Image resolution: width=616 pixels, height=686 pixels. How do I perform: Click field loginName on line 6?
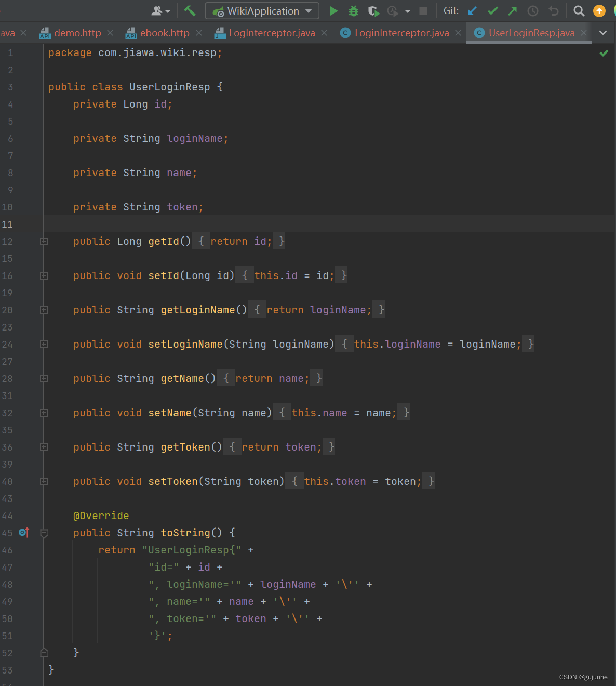pyautogui.click(x=195, y=138)
